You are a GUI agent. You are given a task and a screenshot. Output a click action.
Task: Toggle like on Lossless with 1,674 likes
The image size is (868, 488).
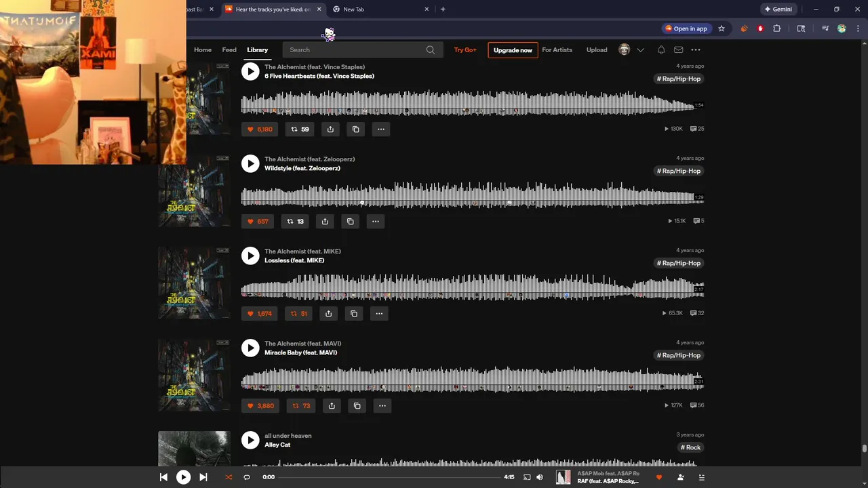pos(260,313)
